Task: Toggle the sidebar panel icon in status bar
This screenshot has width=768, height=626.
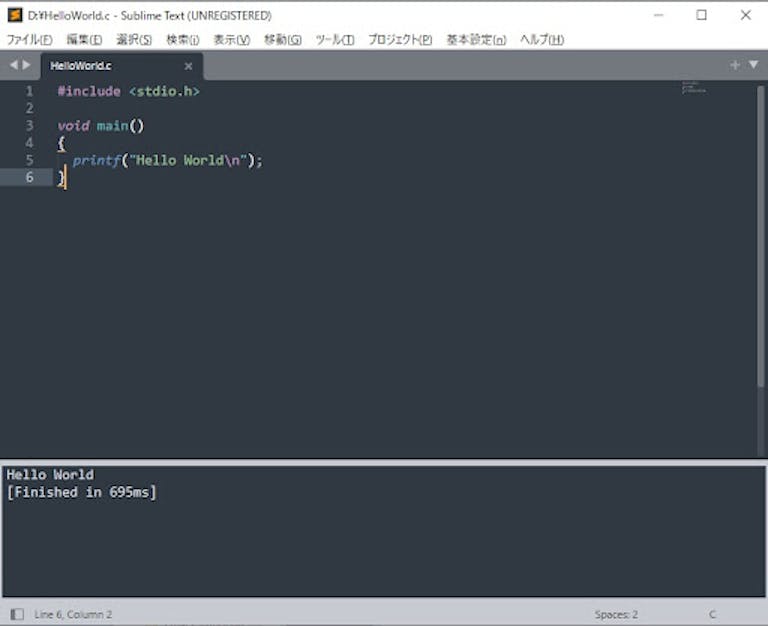Action: point(17,614)
